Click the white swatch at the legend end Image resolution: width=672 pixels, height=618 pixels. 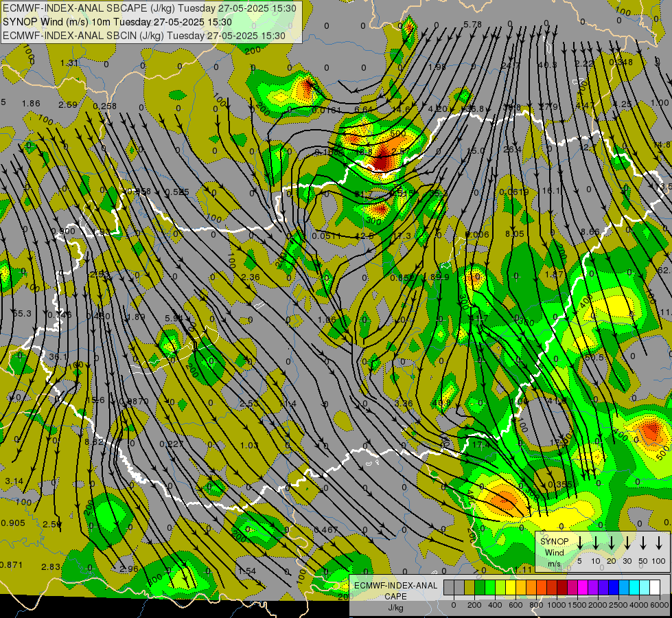tap(654, 588)
